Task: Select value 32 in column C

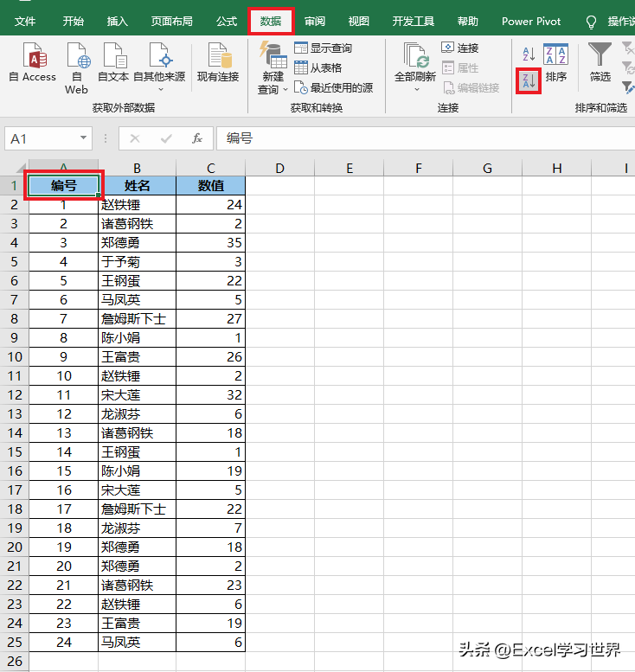Action: 210,394
